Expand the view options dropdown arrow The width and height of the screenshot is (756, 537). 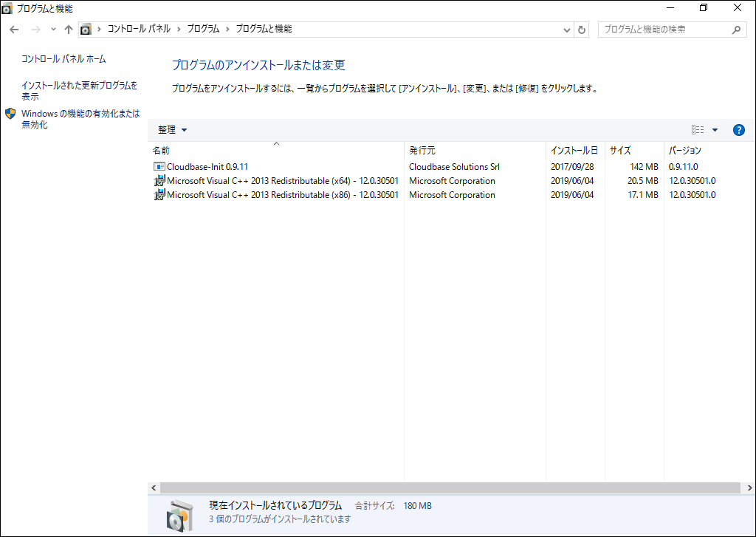715,130
